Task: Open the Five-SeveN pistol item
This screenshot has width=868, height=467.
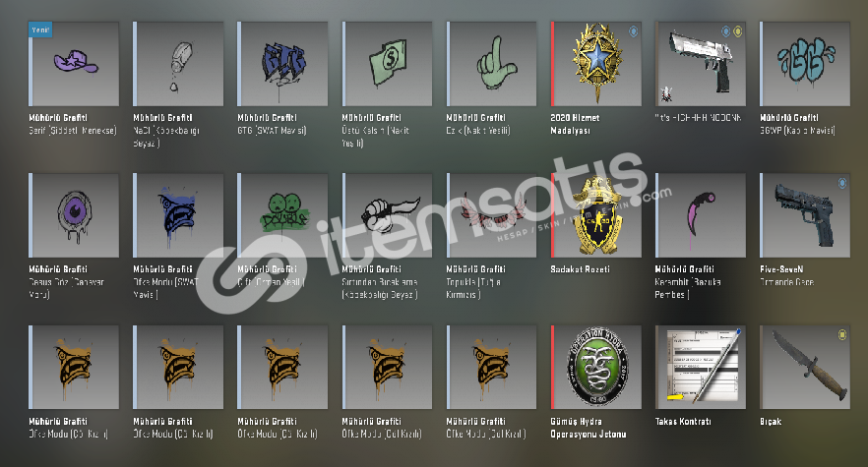Action: click(805, 215)
